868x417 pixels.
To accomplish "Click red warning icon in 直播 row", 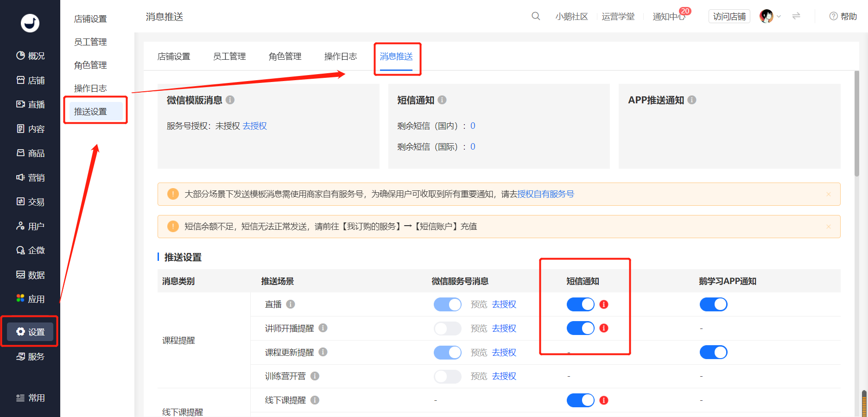I will [x=604, y=304].
